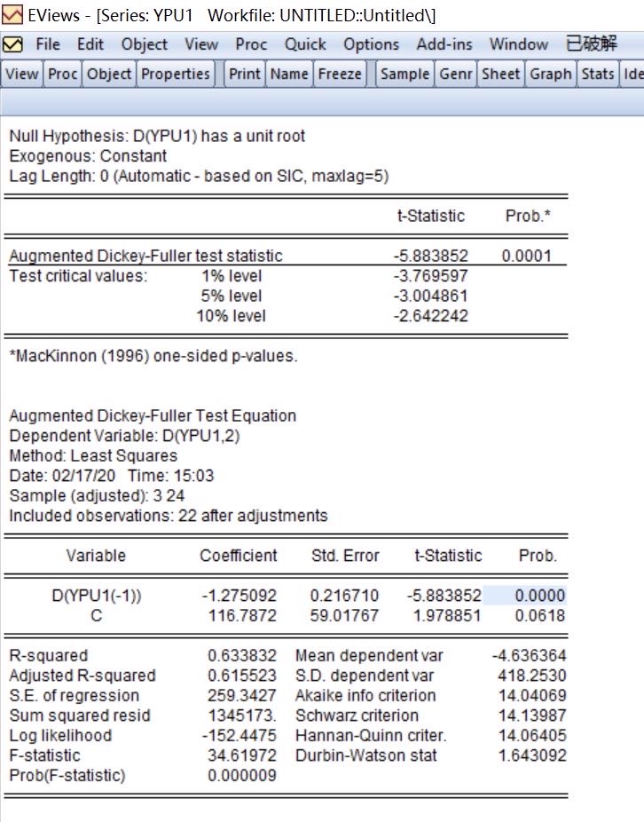Click the Proc button in series toolbar
The height and width of the screenshot is (822, 644).
[x=62, y=74]
